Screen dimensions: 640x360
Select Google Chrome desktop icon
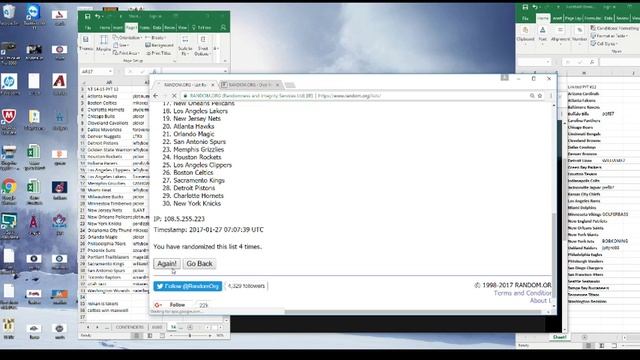[x=9, y=191]
